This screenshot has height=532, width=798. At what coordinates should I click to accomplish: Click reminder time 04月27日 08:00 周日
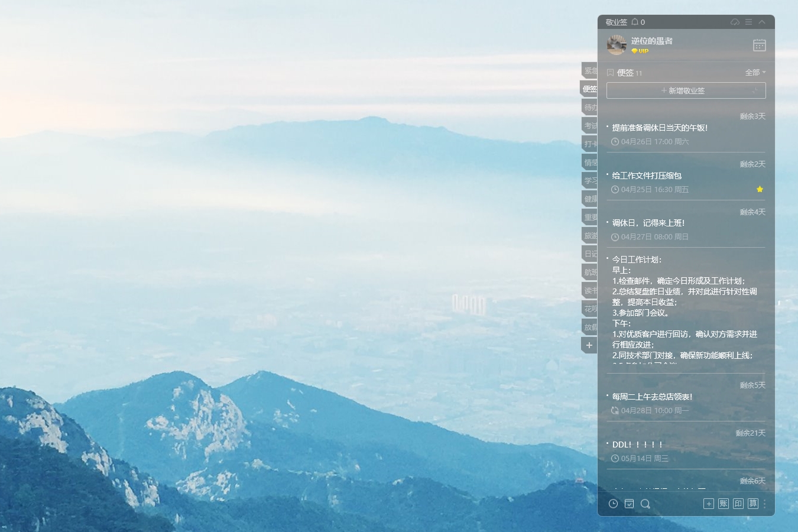(655, 237)
